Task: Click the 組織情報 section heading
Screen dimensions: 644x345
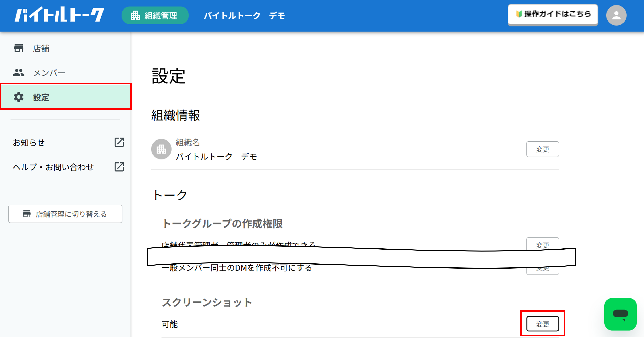Action: (175, 115)
